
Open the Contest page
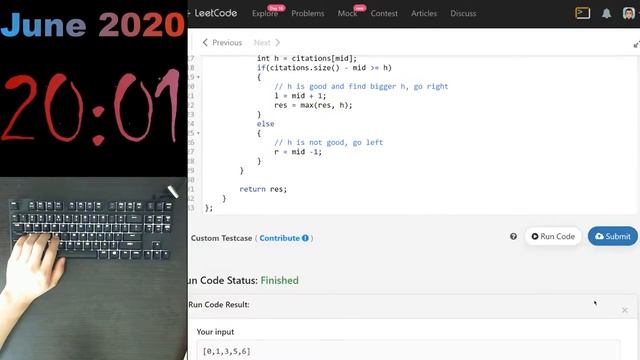click(384, 13)
